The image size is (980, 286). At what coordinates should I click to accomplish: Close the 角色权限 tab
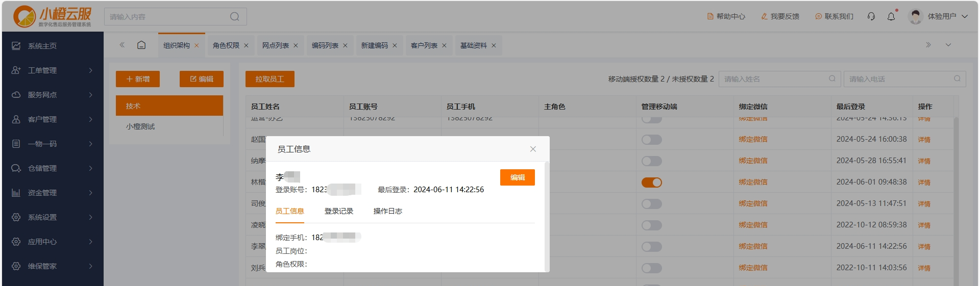pyautogui.click(x=246, y=46)
